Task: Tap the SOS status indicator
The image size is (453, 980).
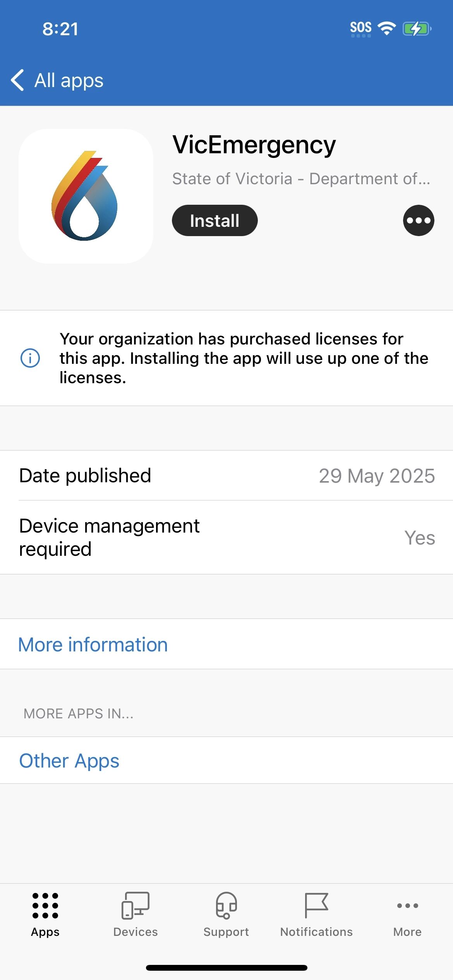Action: [x=361, y=29]
